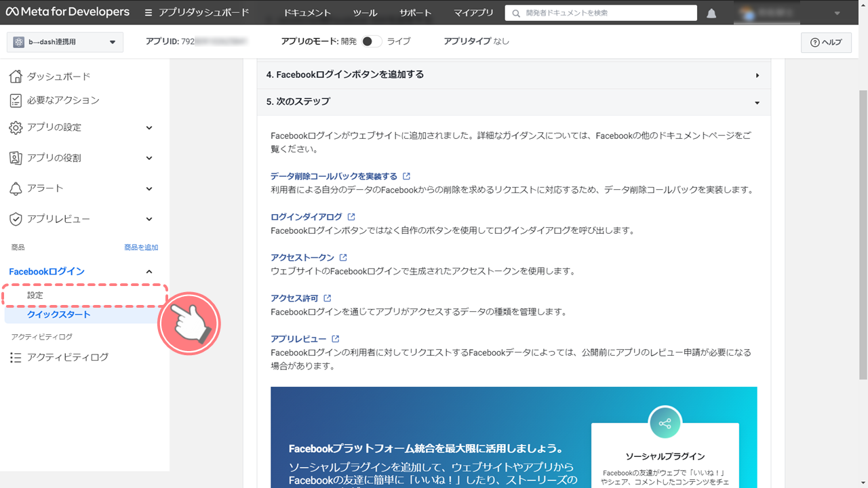Open the hamburger menu beside アプリダッシュボード

tap(149, 13)
